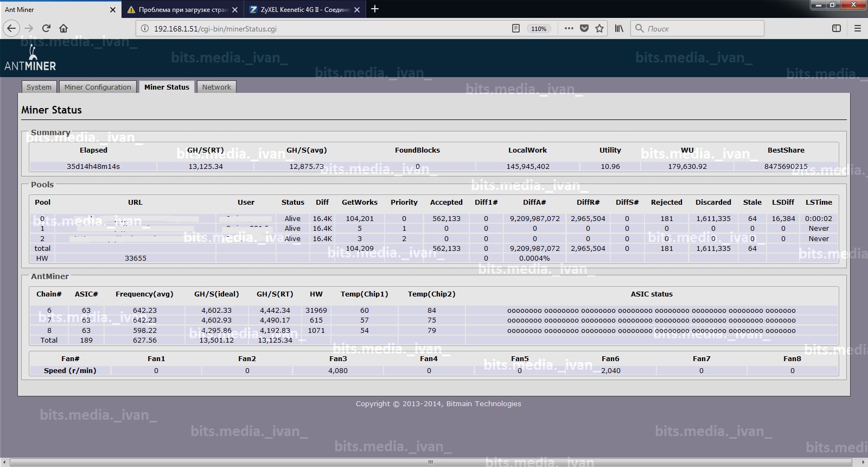Image resolution: width=868 pixels, height=467 pixels.
Task: Click the Fan6 speed value 2,040
Action: [610, 371]
